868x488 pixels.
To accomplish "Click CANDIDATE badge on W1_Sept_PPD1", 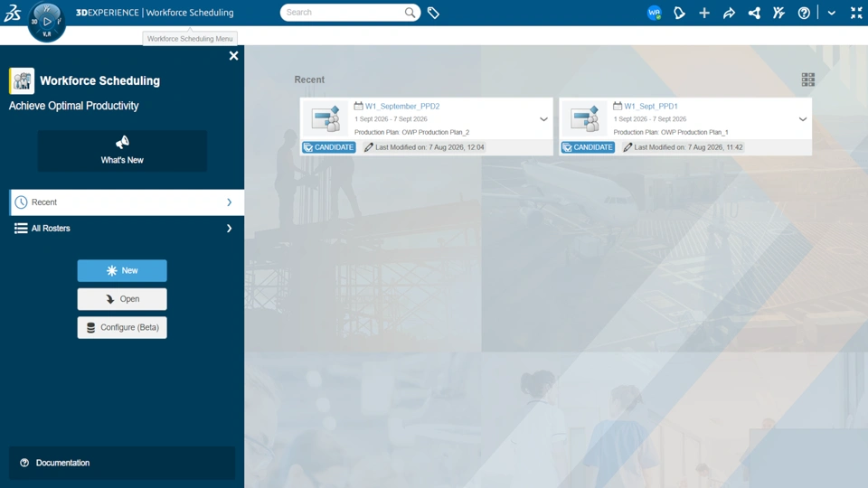I will pyautogui.click(x=588, y=147).
